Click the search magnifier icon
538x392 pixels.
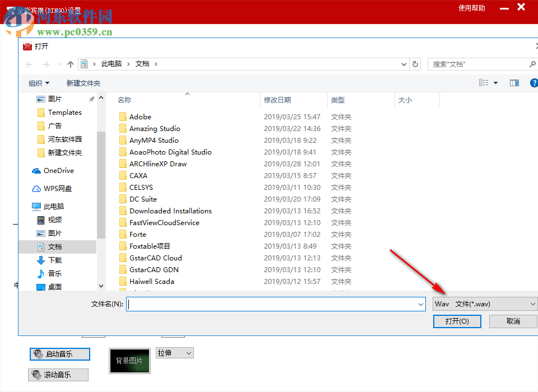532,64
